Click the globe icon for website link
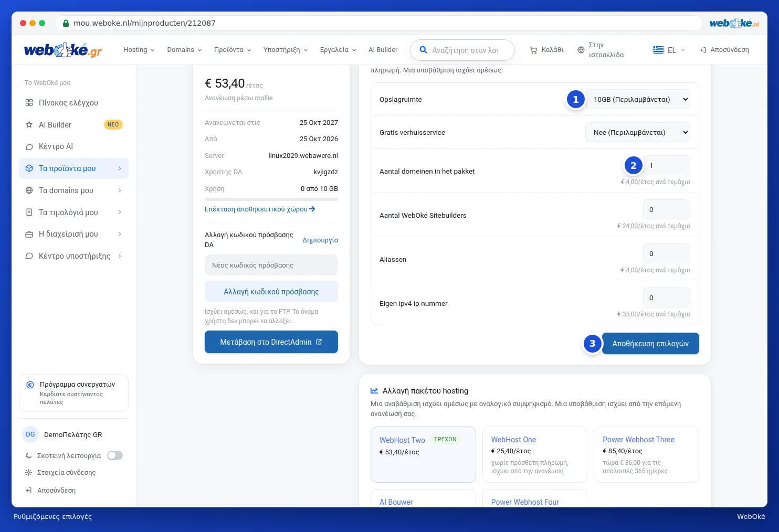779x532 pixels. click(x=581, y=50)
